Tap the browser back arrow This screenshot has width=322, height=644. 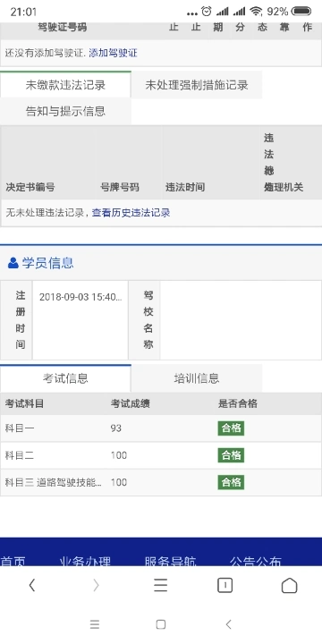[31, 585]
